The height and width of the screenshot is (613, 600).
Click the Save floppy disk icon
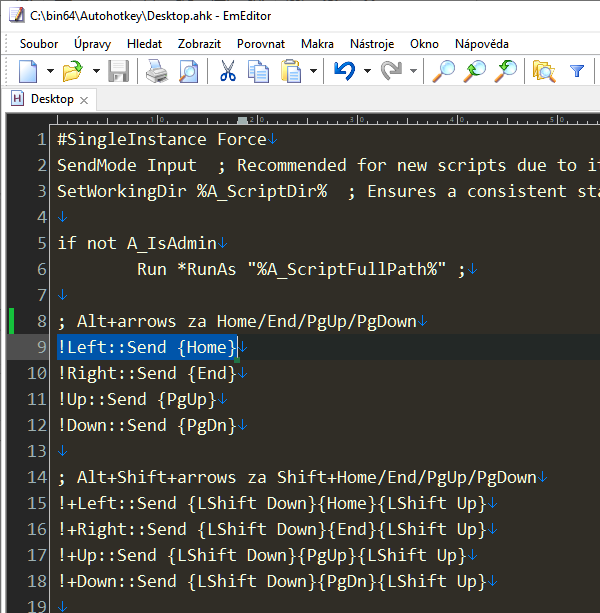tap(119, 71)
